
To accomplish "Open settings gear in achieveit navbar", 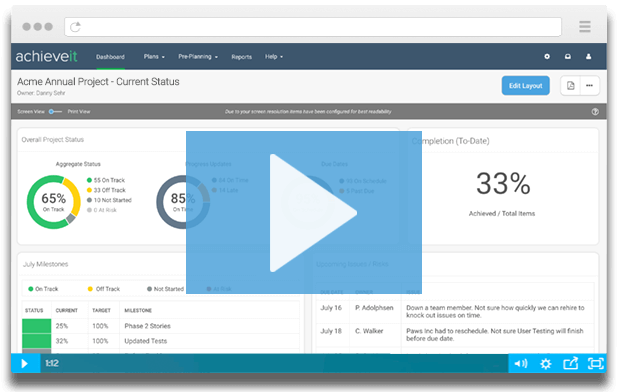I will (x=547, y=56).
